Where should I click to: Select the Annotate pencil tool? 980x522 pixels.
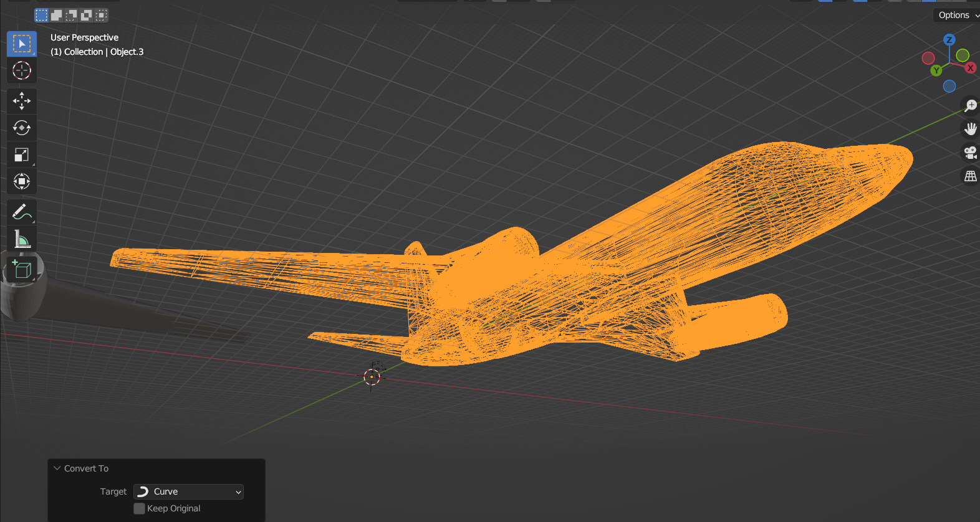pyautogui.click(x=22, y=212)
